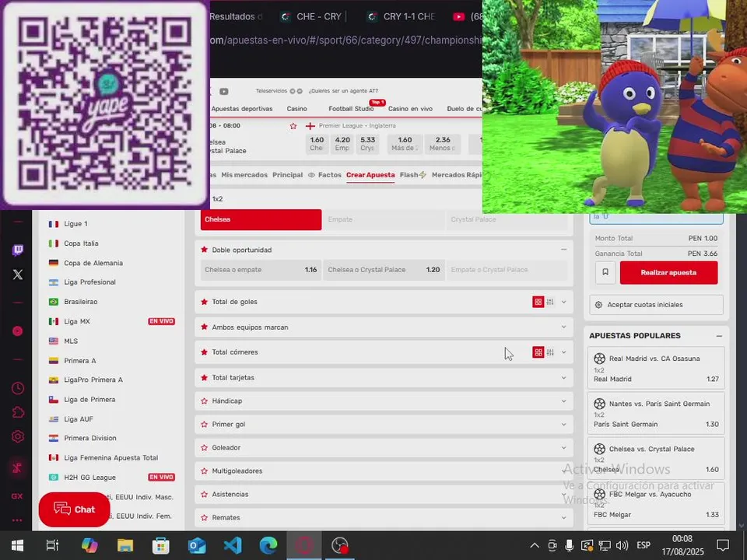The width and height of the screenshot is (747, 560).
Task: Open X (Twitter) in the Opera sidebar
Action: tap(18, 275)
